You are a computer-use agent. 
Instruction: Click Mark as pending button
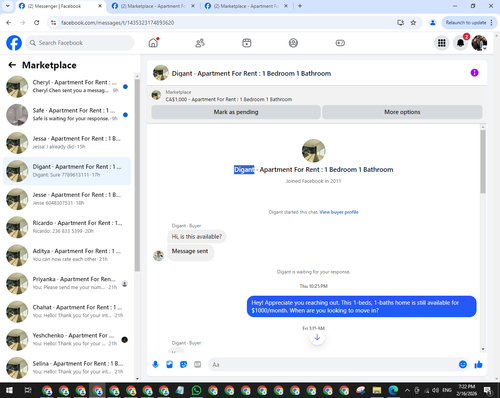[x=236, y=112]
